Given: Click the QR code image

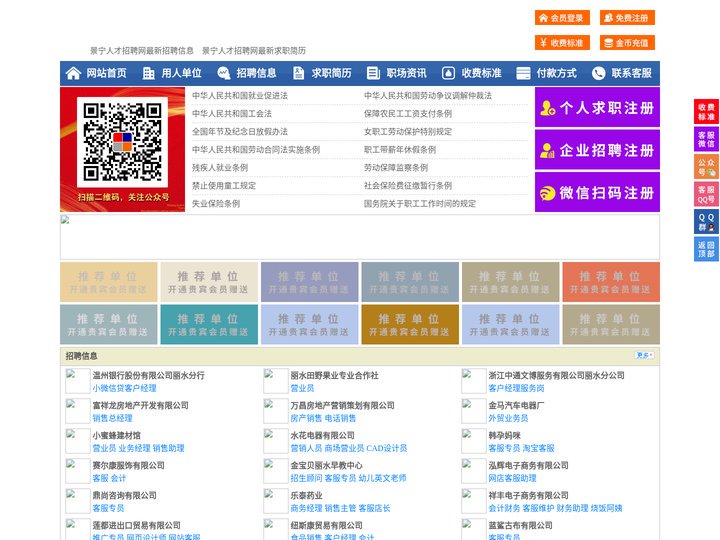Looking at the screenshot, I should click(122, 141).
